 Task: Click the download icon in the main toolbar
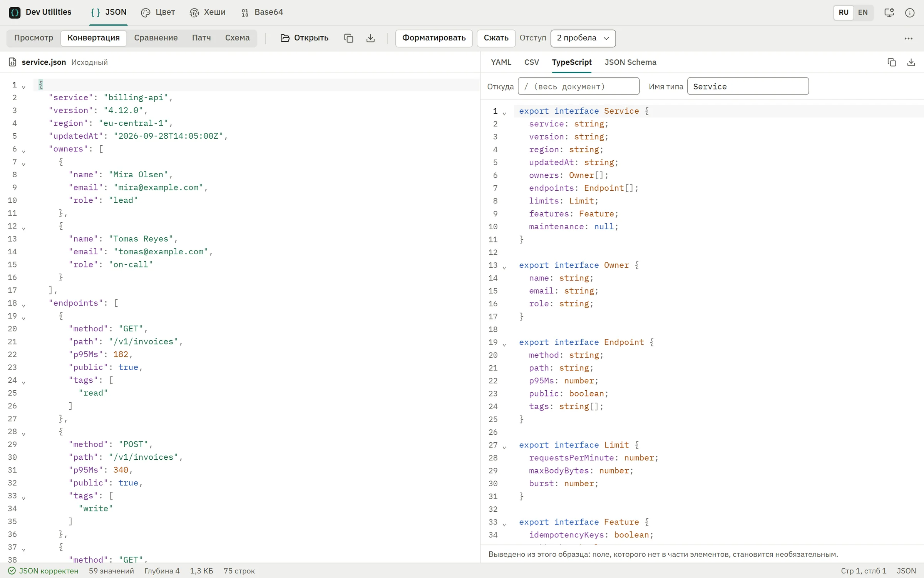point(370,38)
